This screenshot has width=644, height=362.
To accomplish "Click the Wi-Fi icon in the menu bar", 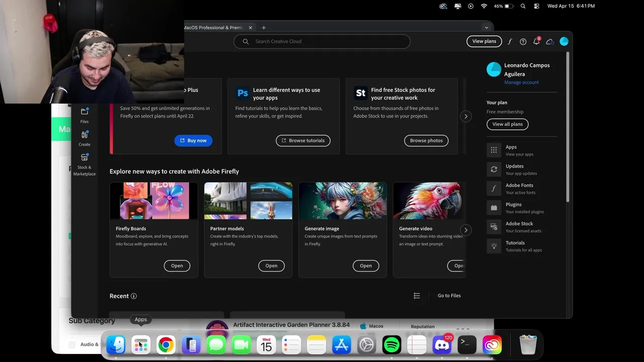I will [484, 6].
